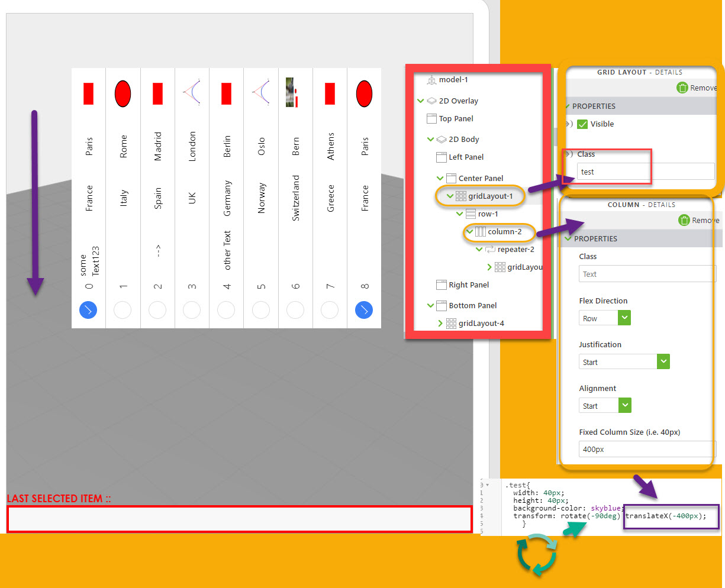Select the repeater-2 icon in the tree

[490, 250]
